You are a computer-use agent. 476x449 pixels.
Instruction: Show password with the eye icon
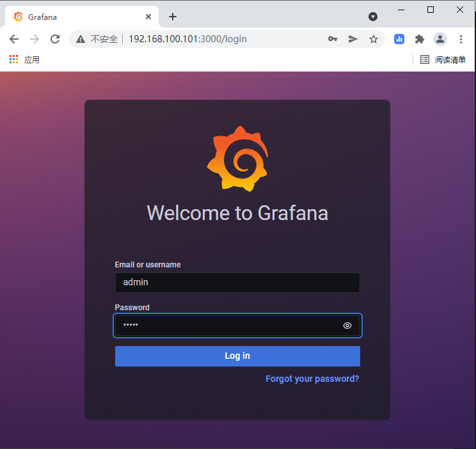pos(347,326)
